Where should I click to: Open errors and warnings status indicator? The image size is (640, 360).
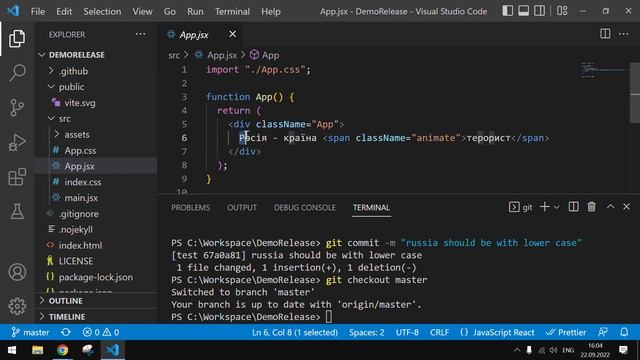tap(101, 332)
